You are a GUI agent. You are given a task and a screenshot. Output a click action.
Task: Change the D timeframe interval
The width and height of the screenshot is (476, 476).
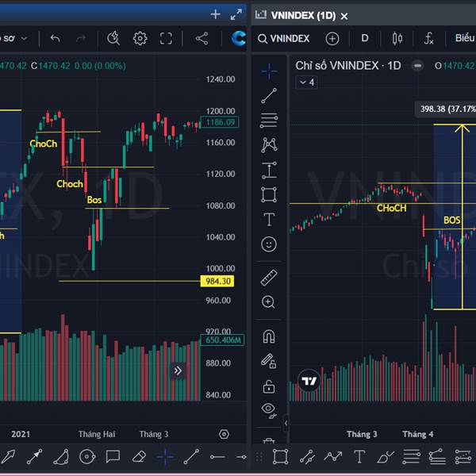365,38
